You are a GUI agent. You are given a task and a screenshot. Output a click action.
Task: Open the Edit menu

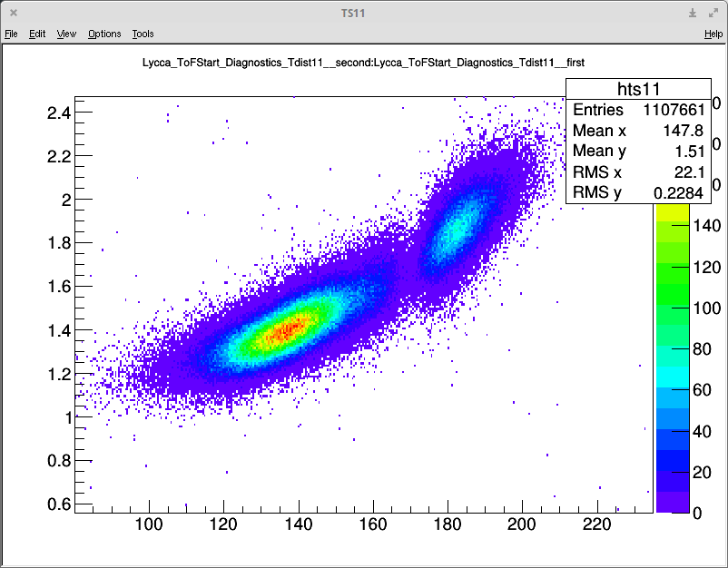pos(37,34)
